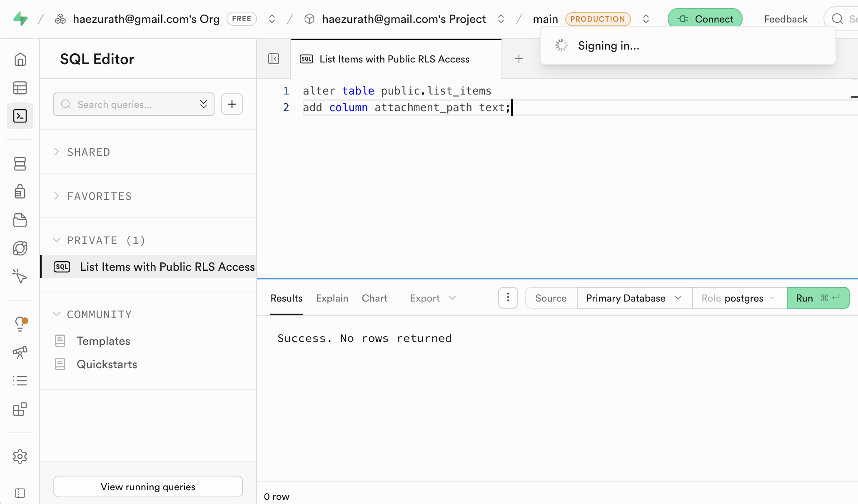Click the green Run button
The image size is (858, 504).
pyautogui.click(x=818, y=298)
